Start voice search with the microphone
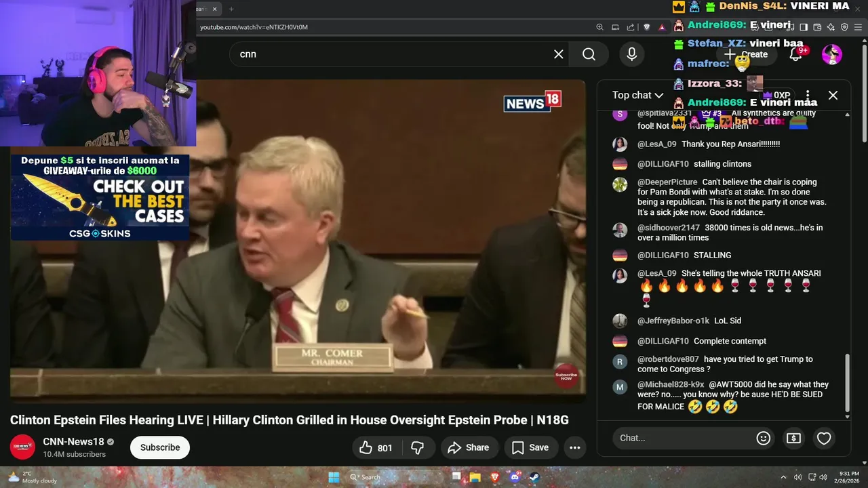 tap(631, 54)
